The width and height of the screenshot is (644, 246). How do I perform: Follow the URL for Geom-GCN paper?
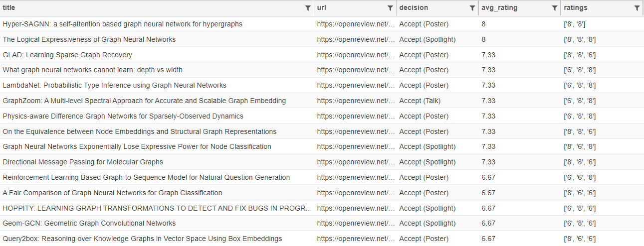point(356,223)
